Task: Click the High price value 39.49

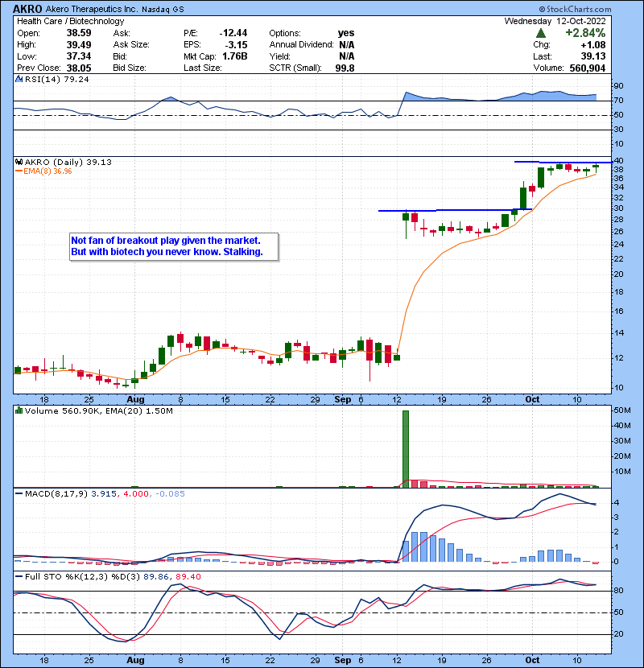Action: [x=79, y=45]
